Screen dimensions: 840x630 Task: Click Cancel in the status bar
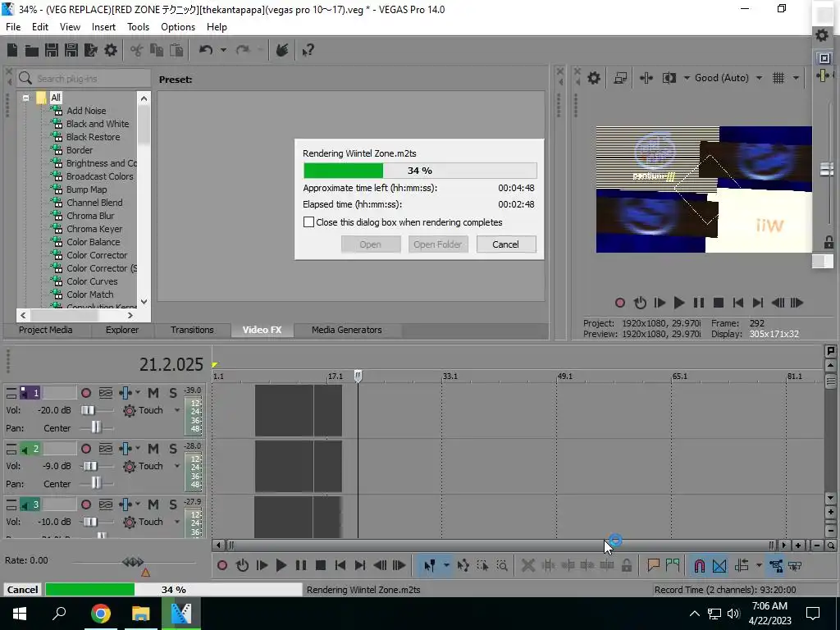pos(22,589)
